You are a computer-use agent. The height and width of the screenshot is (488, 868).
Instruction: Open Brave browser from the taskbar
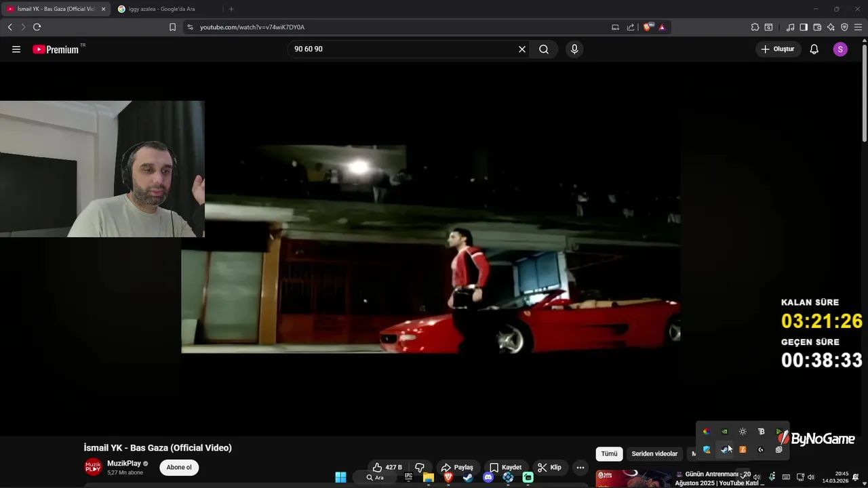tap(448, 477)
